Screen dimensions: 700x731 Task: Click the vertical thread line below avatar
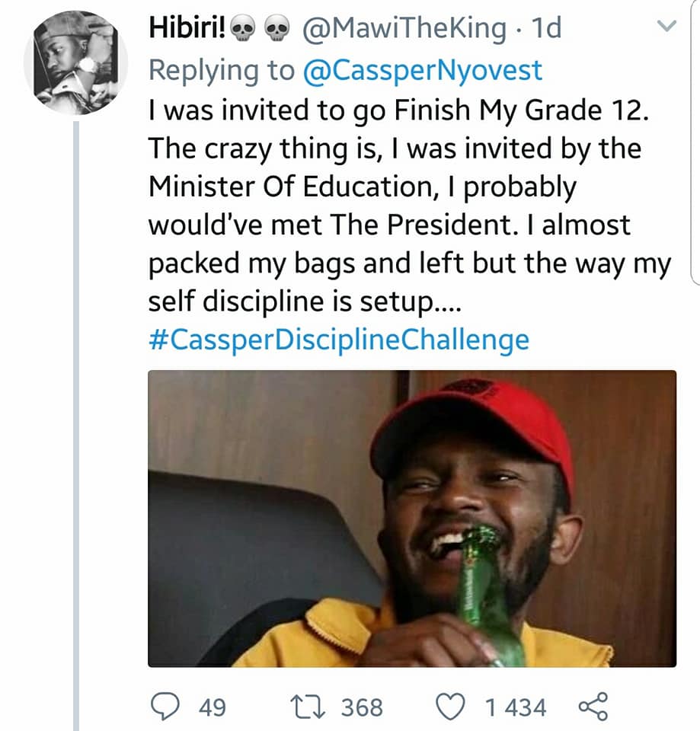tap(76, 426)
